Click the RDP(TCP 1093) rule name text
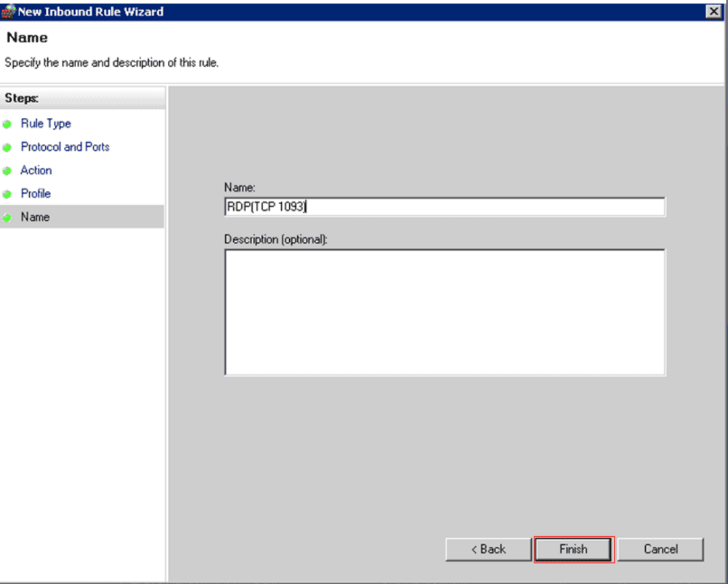Screen dimensions: 728x584 point(265,207)
